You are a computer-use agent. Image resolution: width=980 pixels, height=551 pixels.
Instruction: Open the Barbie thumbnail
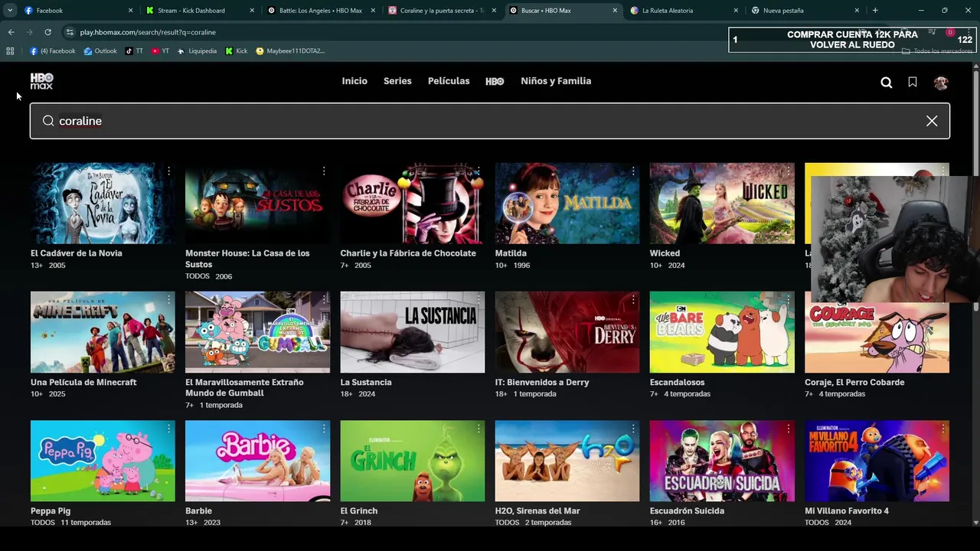coord(257,461)
